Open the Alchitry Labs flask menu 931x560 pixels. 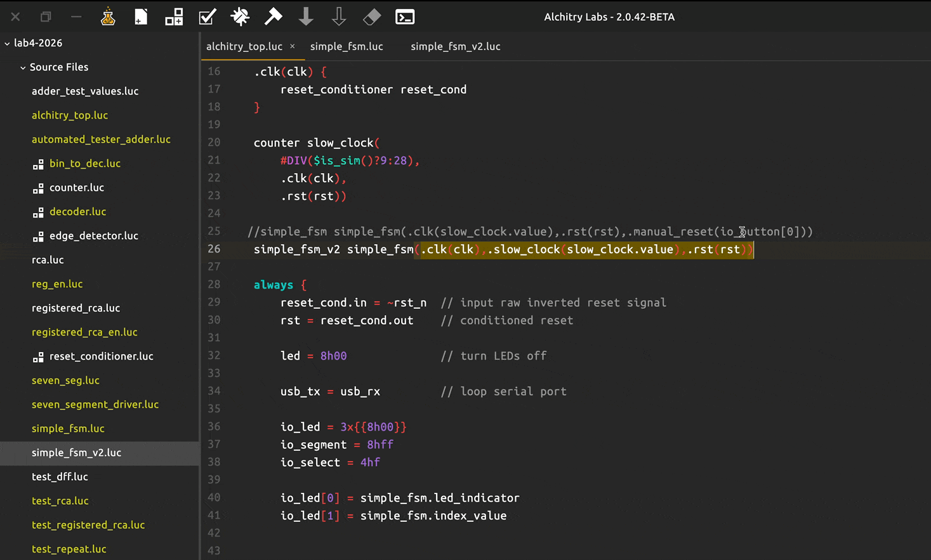[108, 17]
